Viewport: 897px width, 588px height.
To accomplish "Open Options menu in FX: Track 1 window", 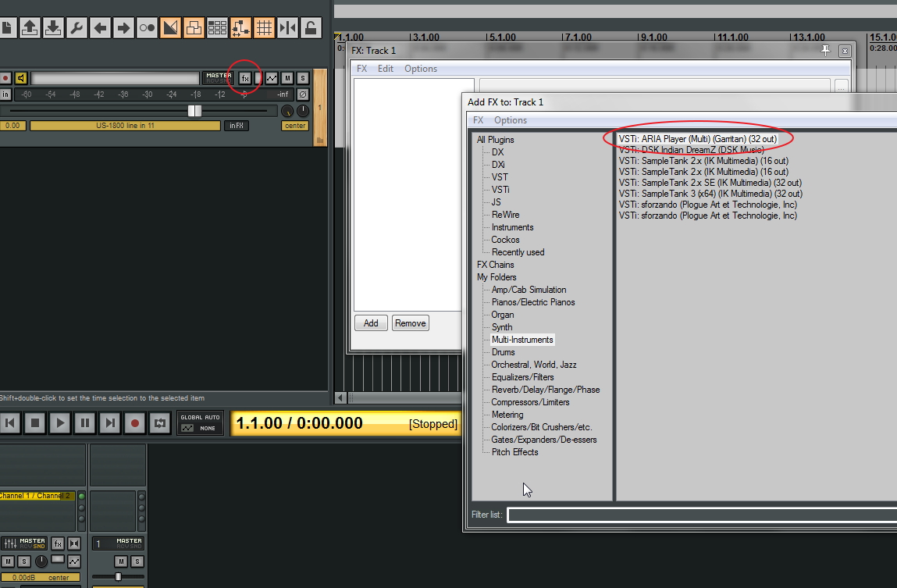I will pyautogui.click(x=421, y=69).
